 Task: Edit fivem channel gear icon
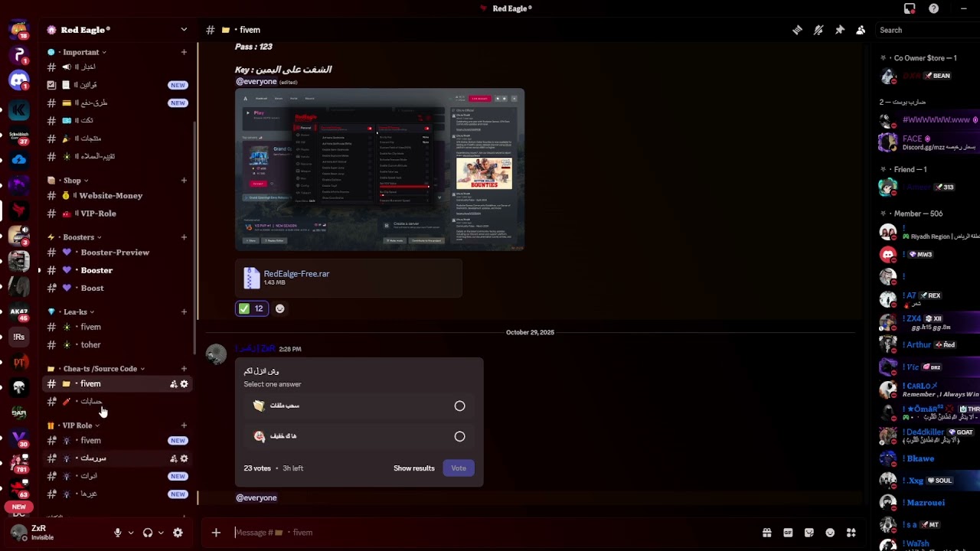[184, 384]
